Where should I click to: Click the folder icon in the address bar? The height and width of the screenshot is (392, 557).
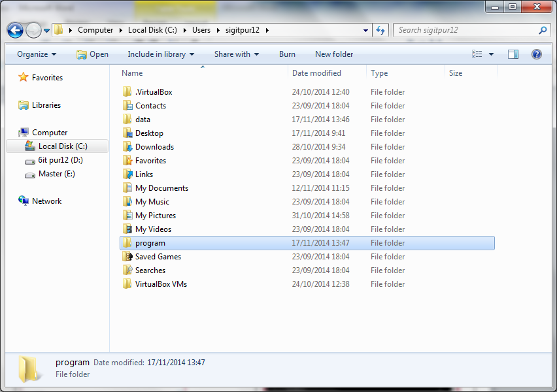point(59,30)
